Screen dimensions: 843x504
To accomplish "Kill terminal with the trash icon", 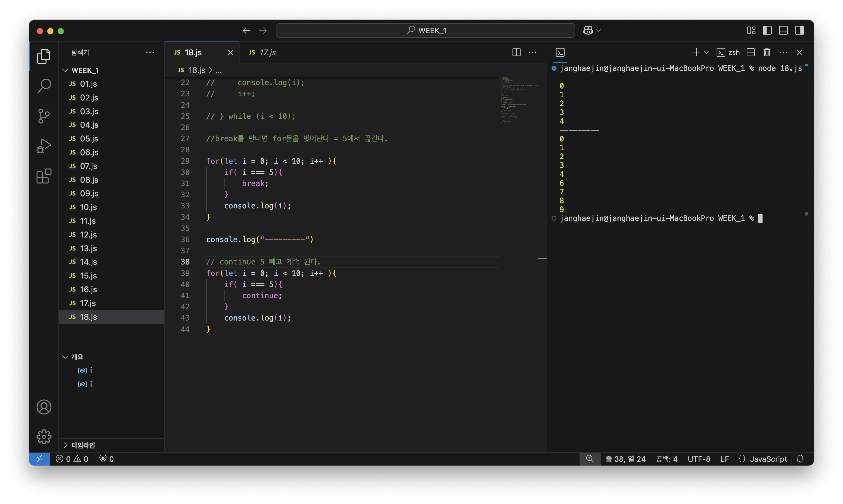I will pos(767,52).
